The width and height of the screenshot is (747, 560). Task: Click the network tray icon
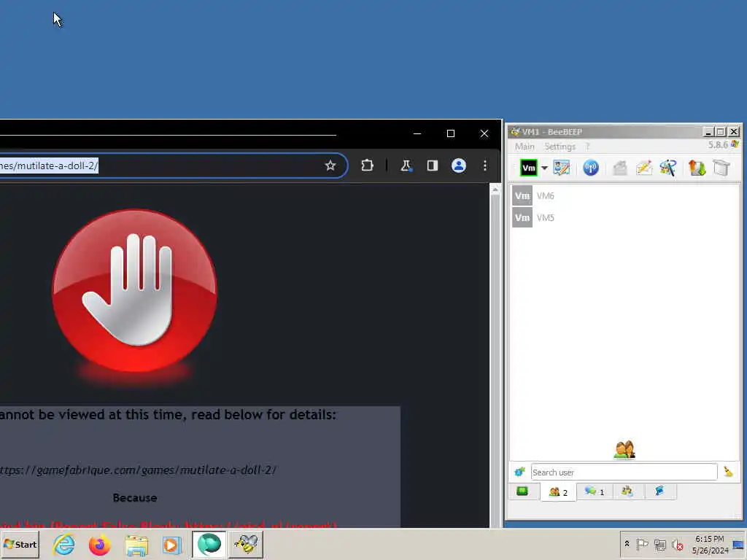pyautogui.click(x=659, y=544)
